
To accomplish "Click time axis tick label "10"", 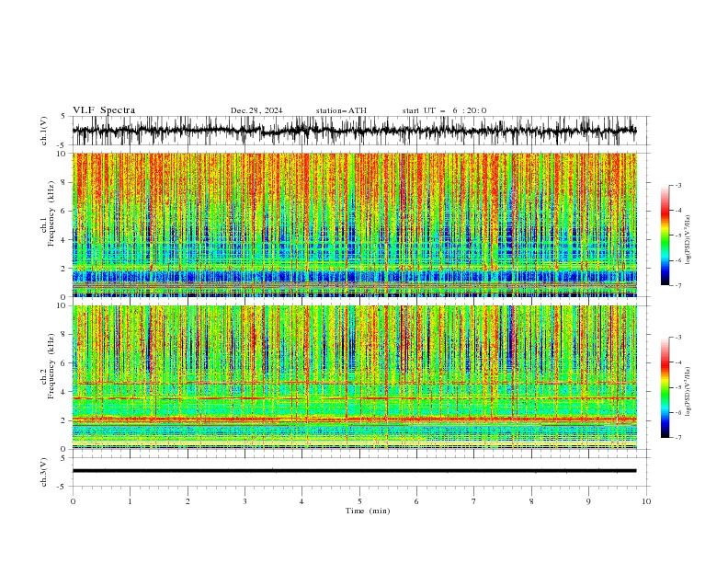I will pos(646,501).
